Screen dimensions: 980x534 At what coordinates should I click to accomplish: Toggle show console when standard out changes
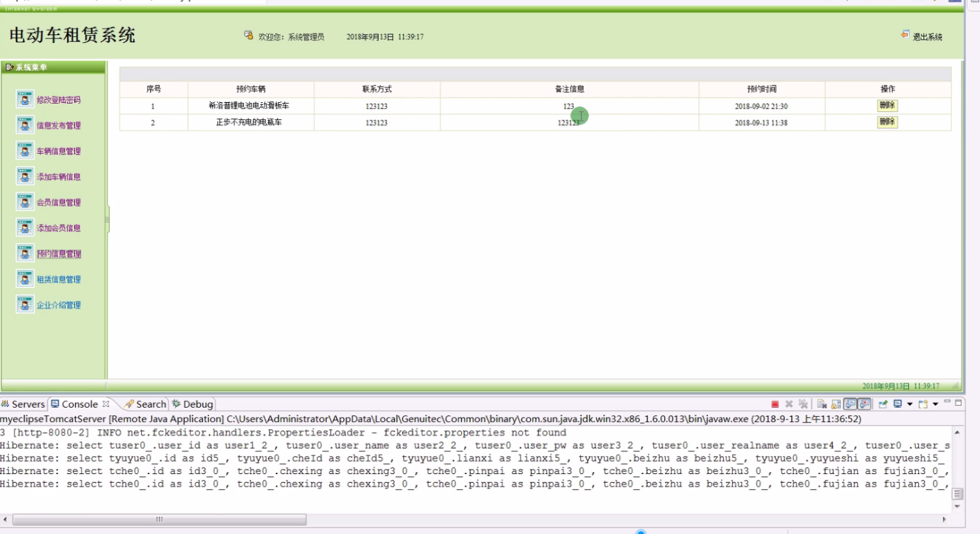pyautogui.click(x=851, y=404)
